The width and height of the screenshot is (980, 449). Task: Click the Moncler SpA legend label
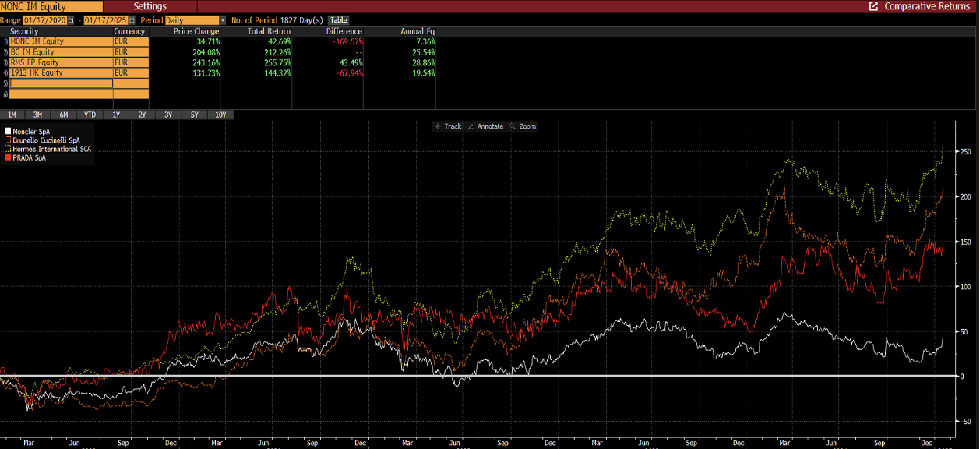click(31, 132)
